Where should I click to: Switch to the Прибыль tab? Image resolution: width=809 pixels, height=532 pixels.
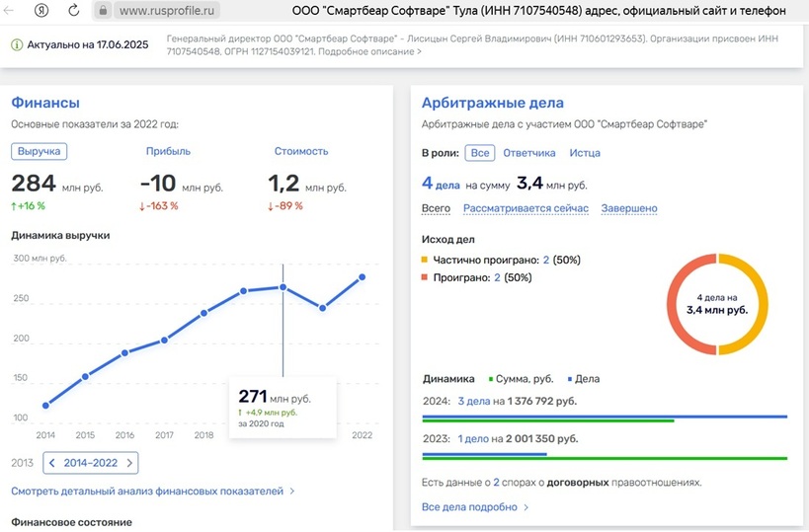(x=168, y=151)
